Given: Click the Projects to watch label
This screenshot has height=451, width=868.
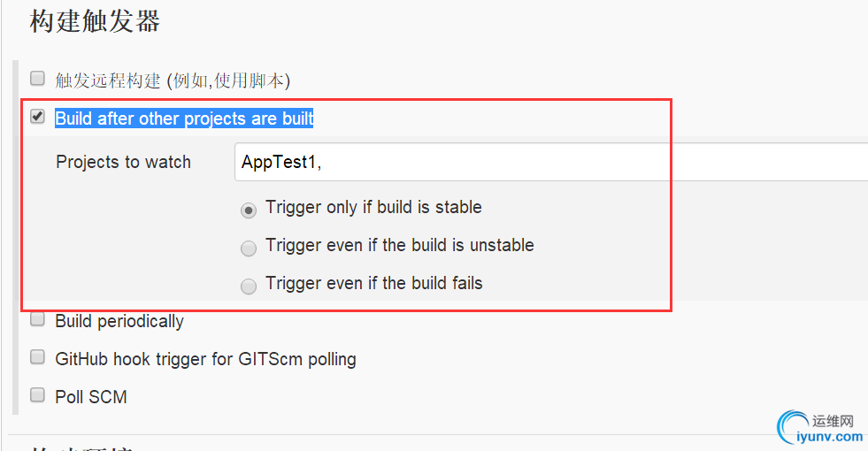Looking at the screenshot, I should (123, 162).
